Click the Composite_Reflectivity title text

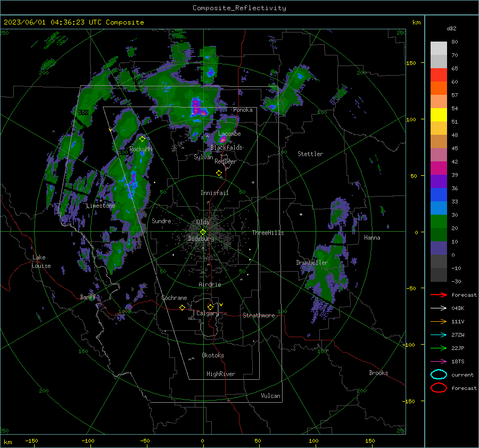(x=239, y=8)
